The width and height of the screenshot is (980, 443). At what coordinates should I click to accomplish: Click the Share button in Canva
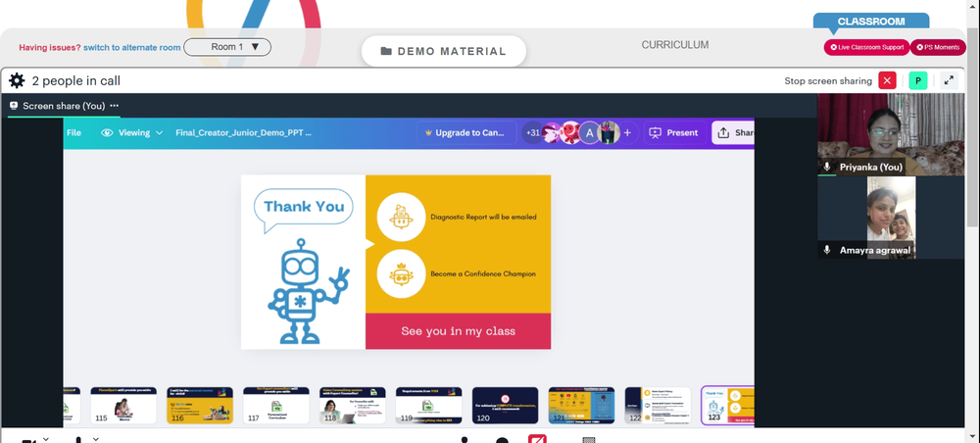(x=734, y=132)
